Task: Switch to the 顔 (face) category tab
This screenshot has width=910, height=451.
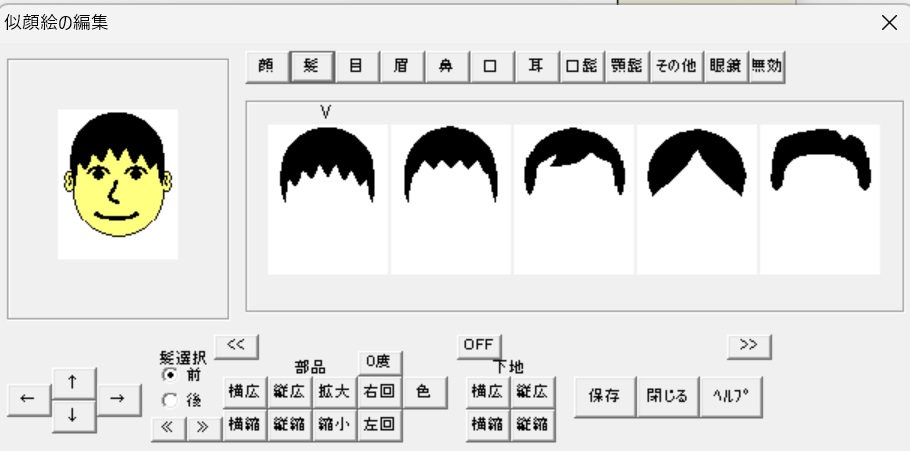Action: pyautogui.click(x=265, y=67)
